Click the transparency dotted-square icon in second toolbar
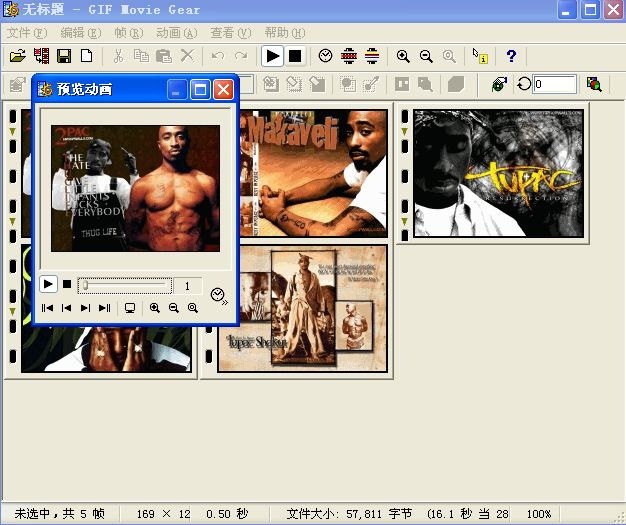The image size is (626, 525). (348, 84)
